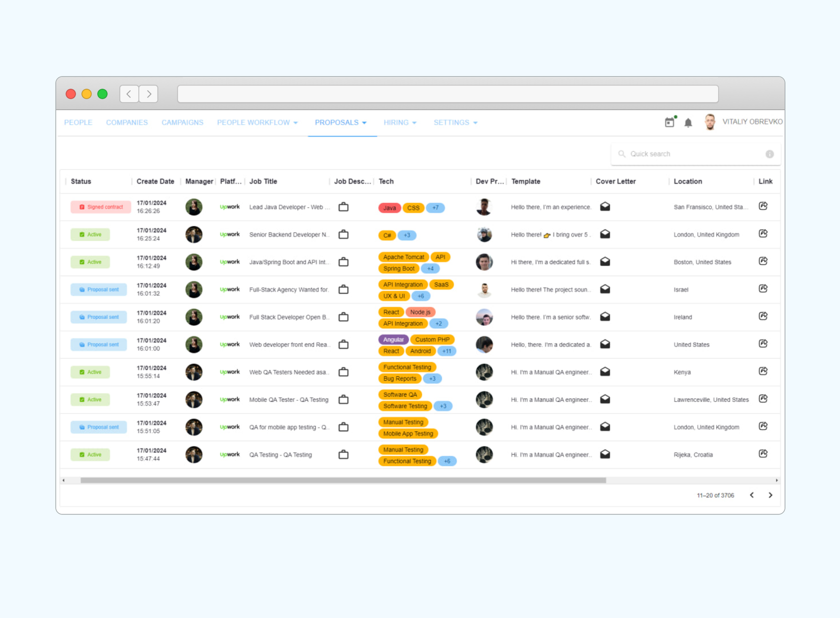Open external link for Kenya row

click(763, 371)
